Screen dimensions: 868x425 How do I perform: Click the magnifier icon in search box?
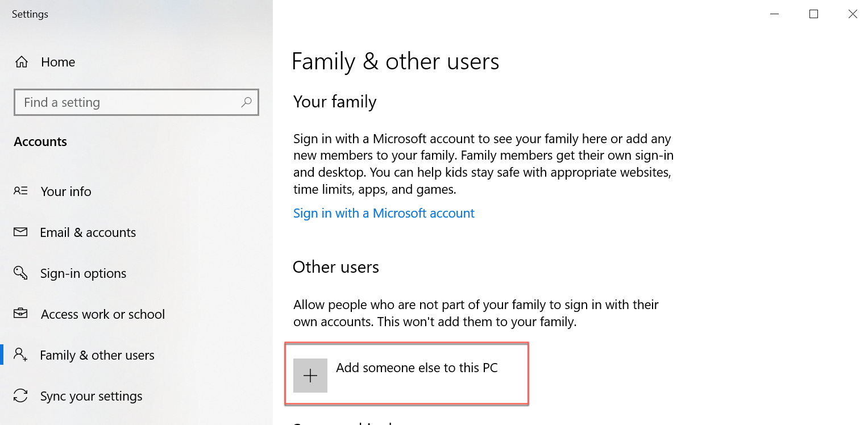[246, 102]
